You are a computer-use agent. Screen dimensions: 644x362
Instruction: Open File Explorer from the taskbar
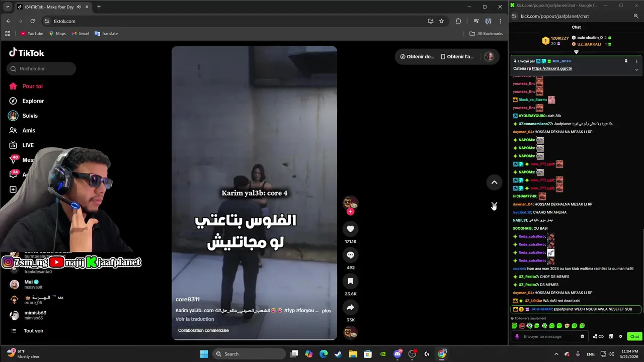click(x=353, y=354)
